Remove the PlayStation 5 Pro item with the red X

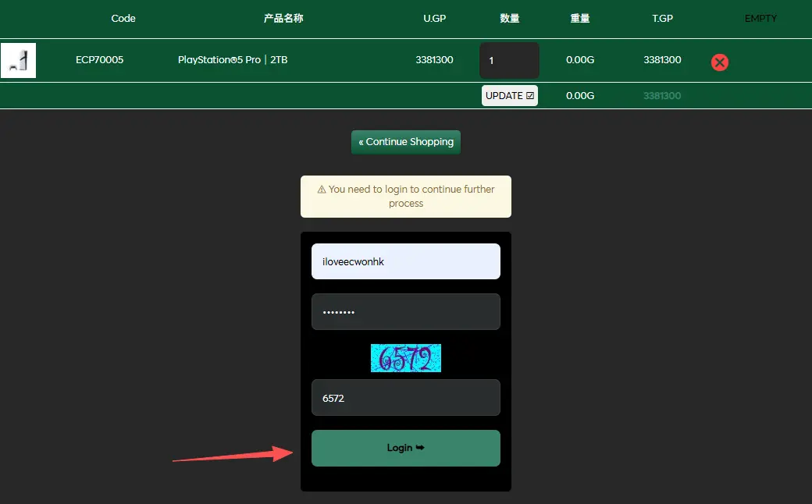pos(720,62)
